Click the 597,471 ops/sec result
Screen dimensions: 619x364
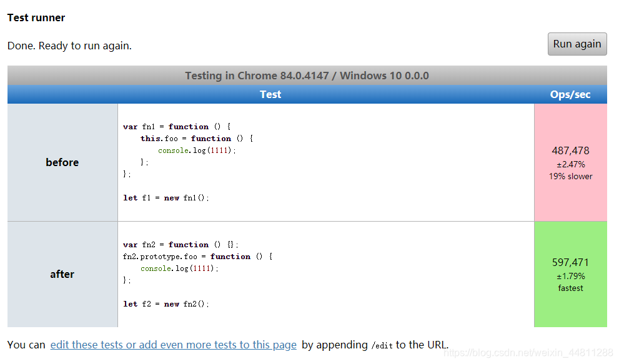tap(570, 262)
